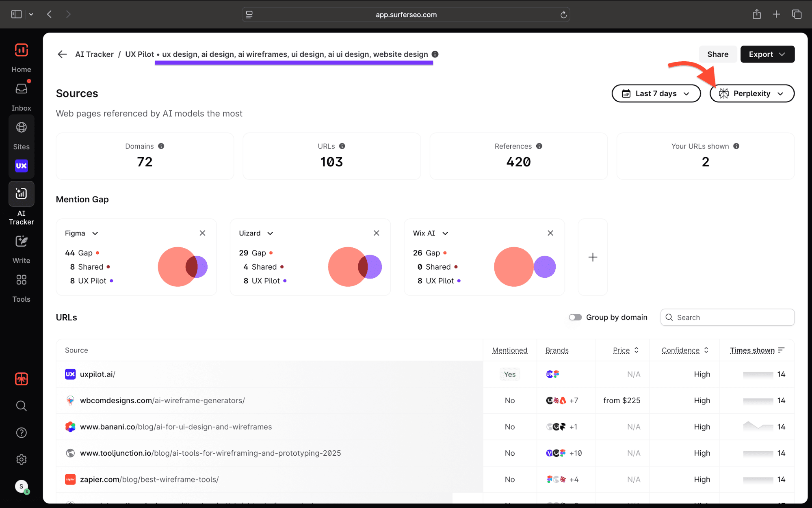Click in the URLs Search field
This screenshot has height=508, width=812.
[x=728, y=317]
